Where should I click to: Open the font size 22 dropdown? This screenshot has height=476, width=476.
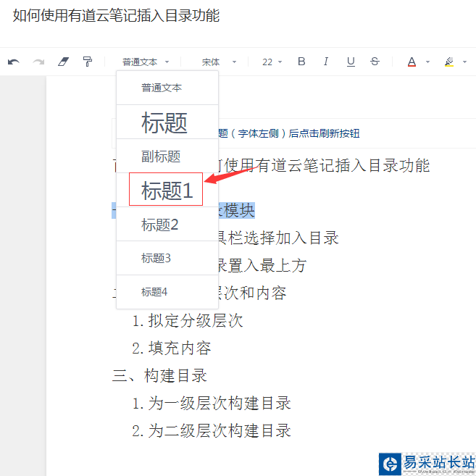(272, 62)
